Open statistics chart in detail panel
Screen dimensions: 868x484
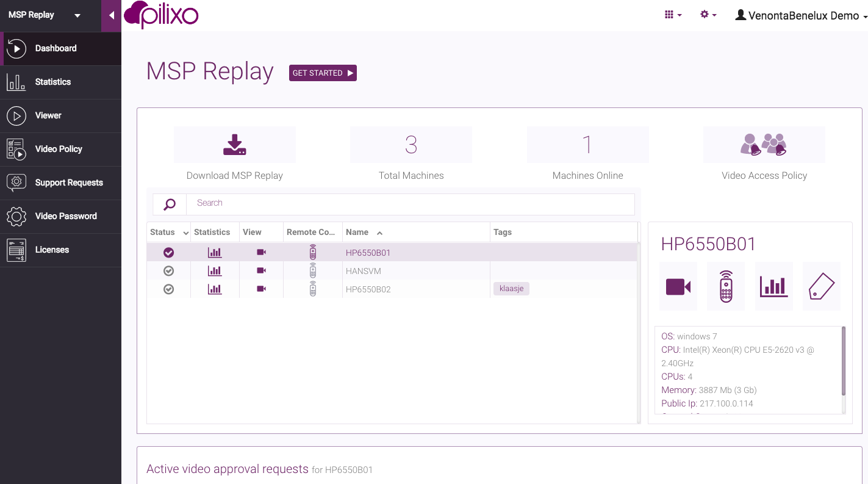pyautogui.click(x=773, y=286)
